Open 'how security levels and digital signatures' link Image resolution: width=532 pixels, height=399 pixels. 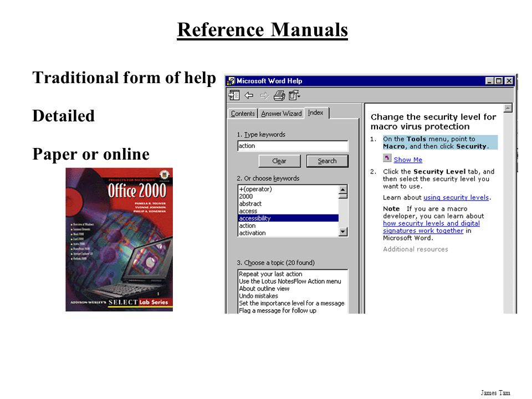coord(431,227)
